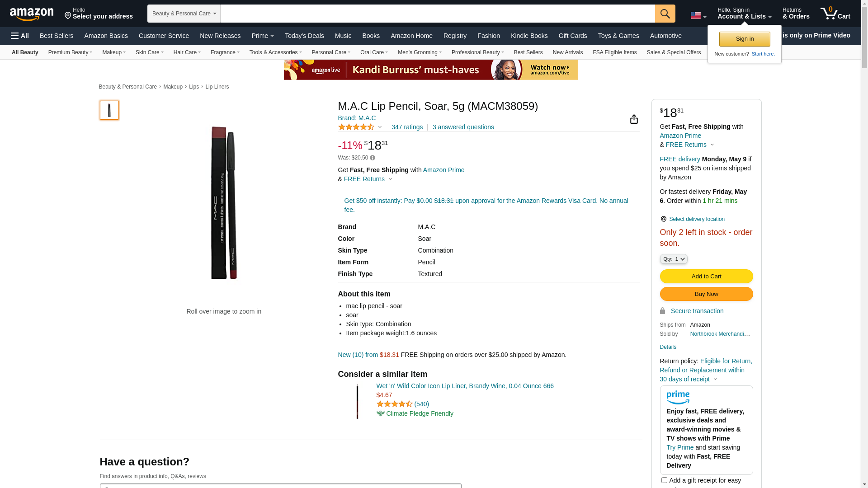This screenshot has width=868, height=488.
Task: Click the Amazon logo
Action: [32, 14]
